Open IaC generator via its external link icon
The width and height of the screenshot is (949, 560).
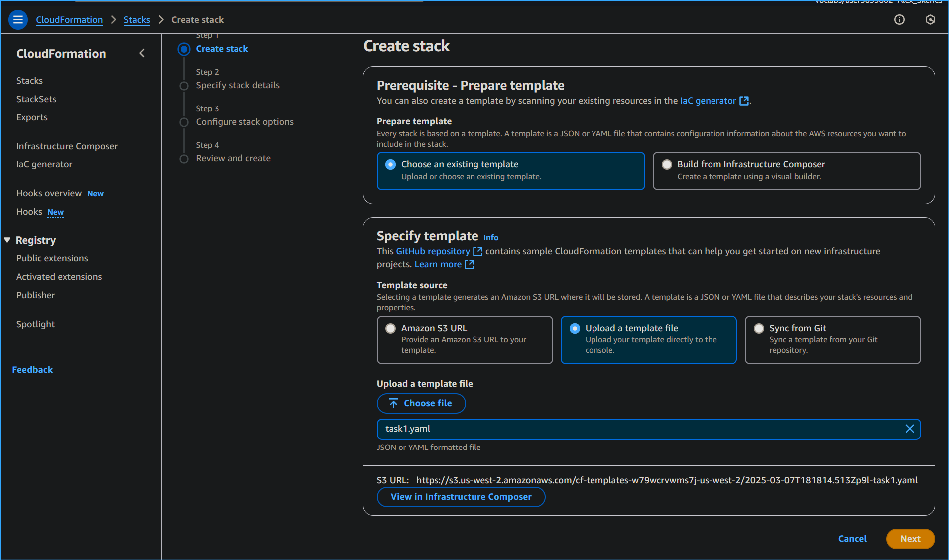[x=744, y=101]
